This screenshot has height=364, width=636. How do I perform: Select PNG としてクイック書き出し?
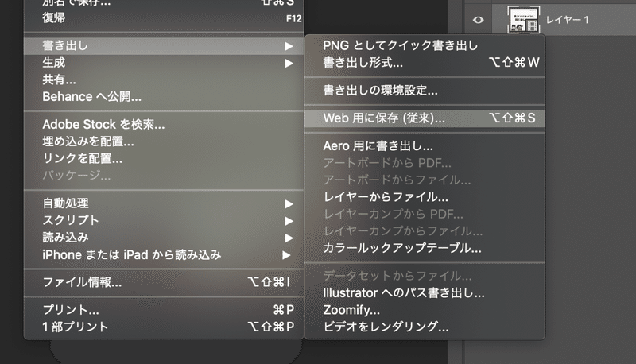pos(425,45)
